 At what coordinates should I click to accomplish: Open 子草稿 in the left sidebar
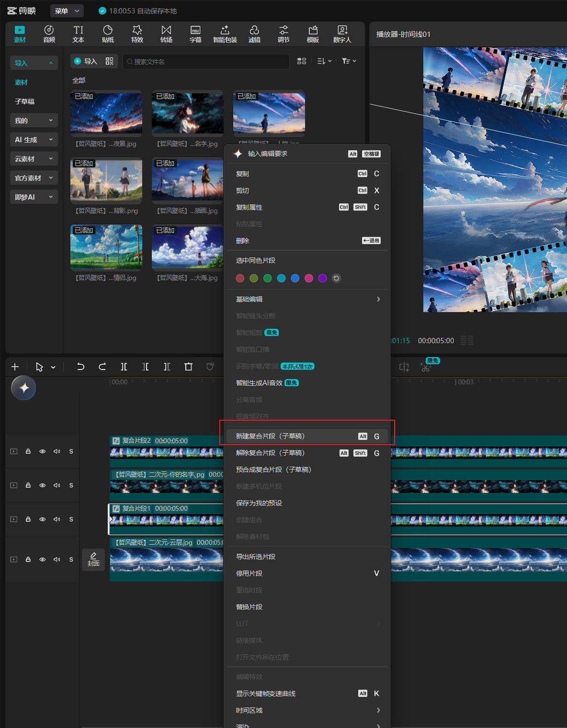tap(25, 101)
